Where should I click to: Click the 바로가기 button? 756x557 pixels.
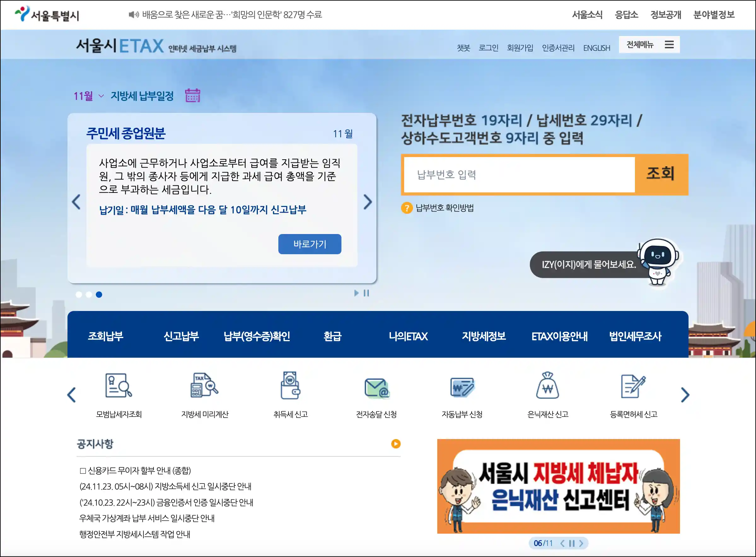tap(309, 244)
